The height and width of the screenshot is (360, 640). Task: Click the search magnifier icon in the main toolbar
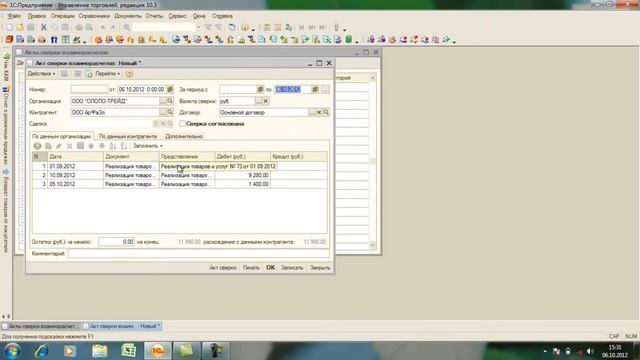coord(127,27)
